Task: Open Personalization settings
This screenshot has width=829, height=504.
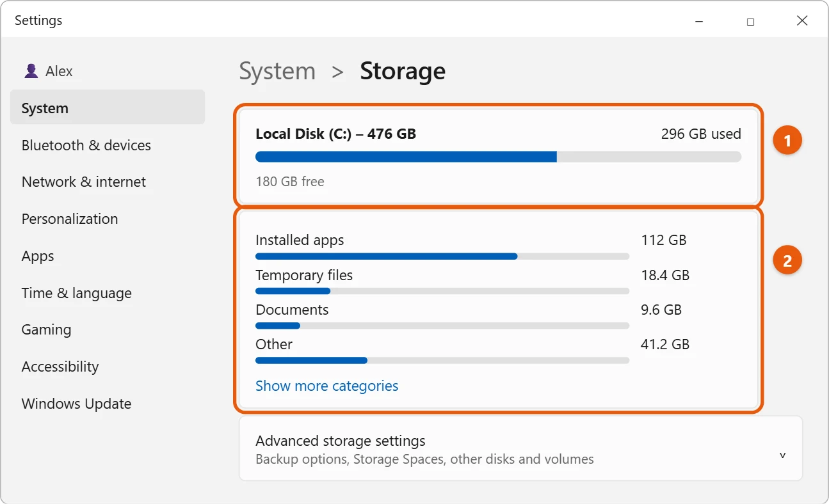Action: (70, 219)
